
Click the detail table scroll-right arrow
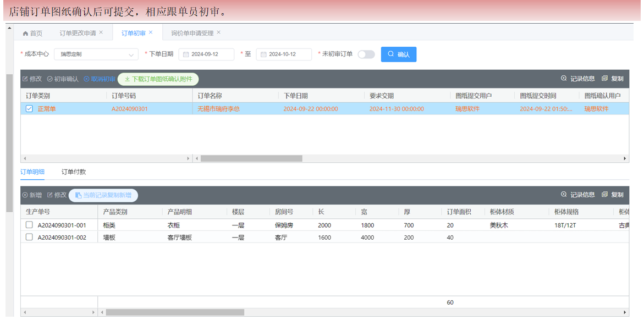(x=625, y=312)
